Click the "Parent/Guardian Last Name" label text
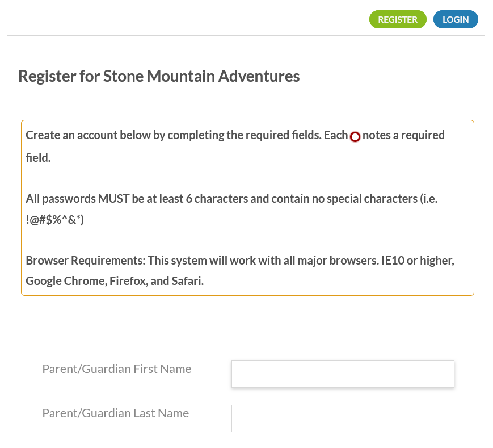493x448 pixels. [x=115, y=413]
